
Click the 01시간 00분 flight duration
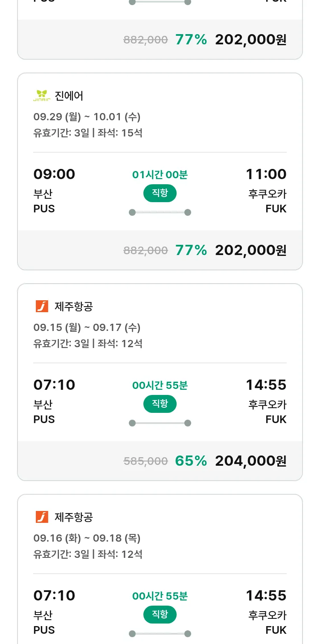[160, 175]
